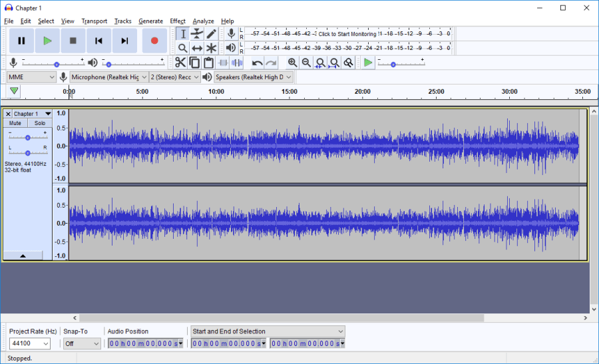Click the red Record button
The width and height of the screenshot is (599, 364).
[154, 41]
